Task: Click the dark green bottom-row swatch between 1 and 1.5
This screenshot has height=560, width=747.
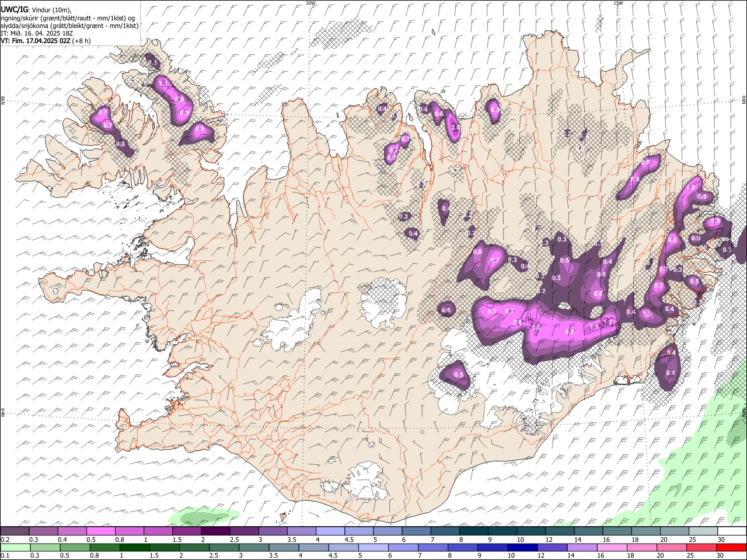Action: pyautogui.click(x=135, y=547)
